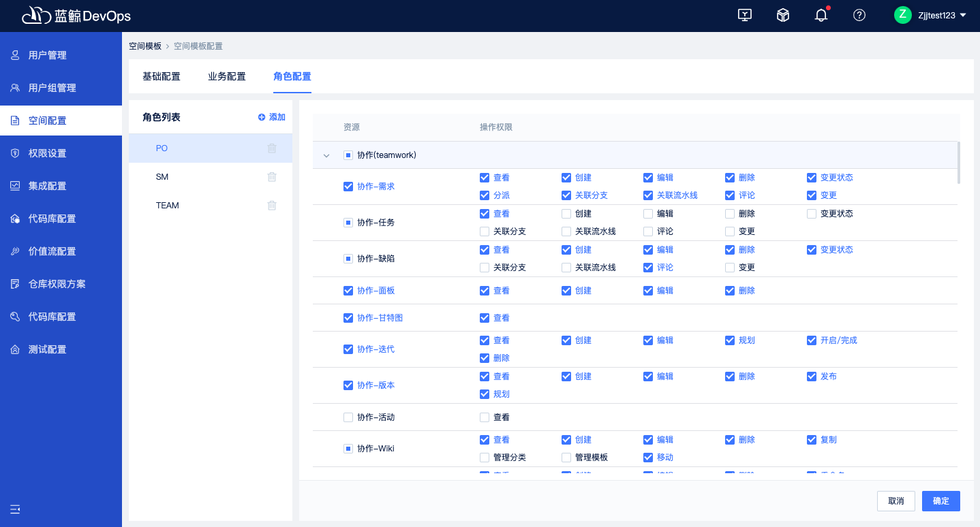This screenshot has height=527, width=980.
Task: Uncheck 删除 for 协作-面板
Action: pos(730,291)
